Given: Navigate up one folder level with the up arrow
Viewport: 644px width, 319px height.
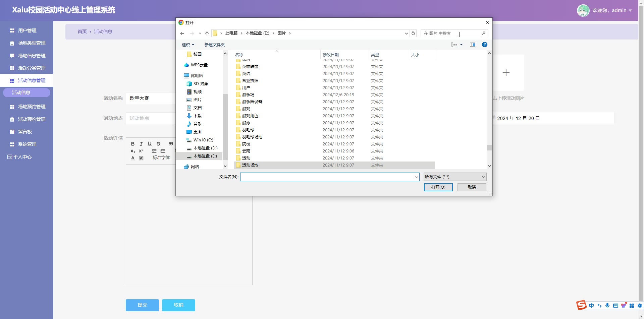Looking at the screenshot, I should pyautogui.click(x=207, y=34).
